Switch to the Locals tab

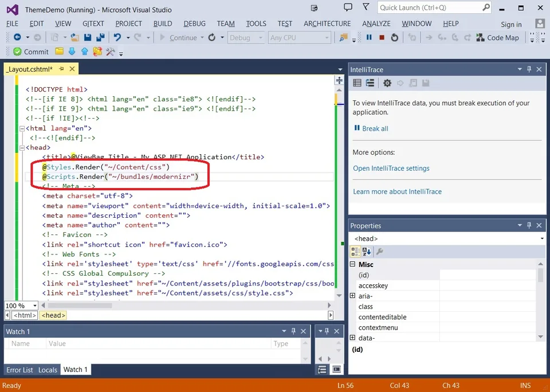(48, 370)
